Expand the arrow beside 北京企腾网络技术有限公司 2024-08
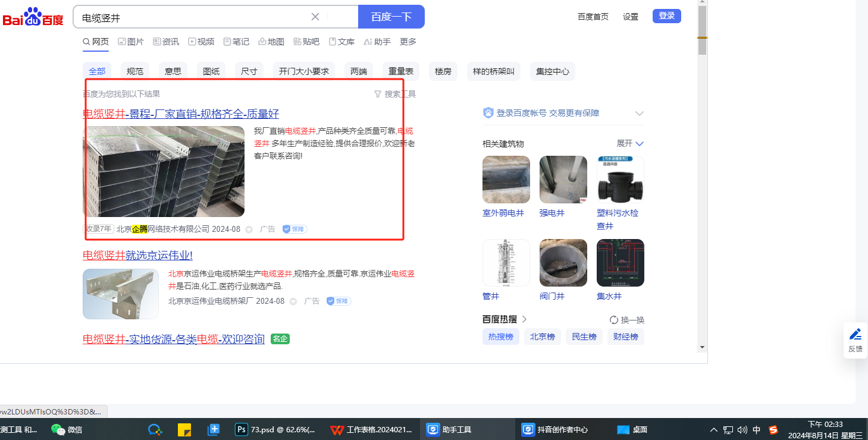Viewport: 868px width, 440px height. click(249, 230)
